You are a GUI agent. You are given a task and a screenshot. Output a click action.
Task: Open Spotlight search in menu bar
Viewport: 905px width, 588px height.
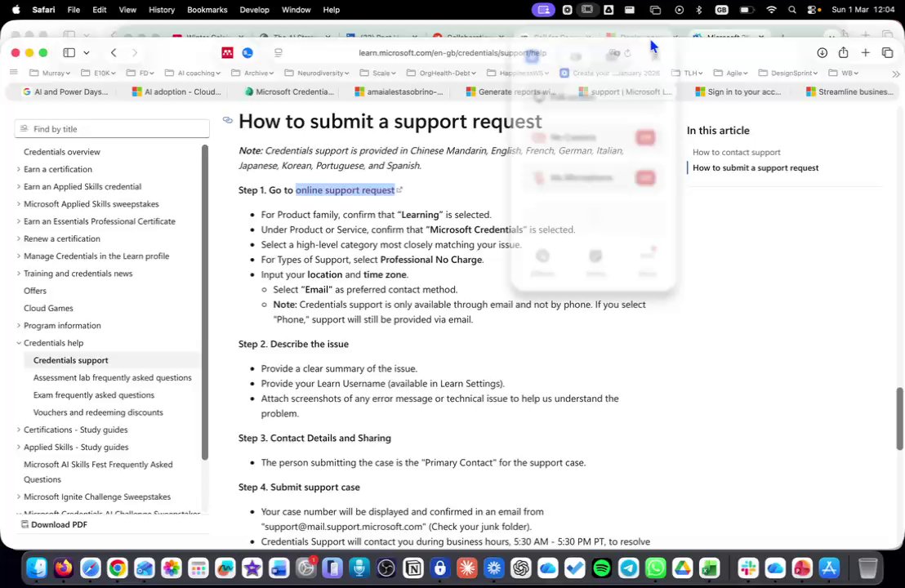(x=792, y=10)
